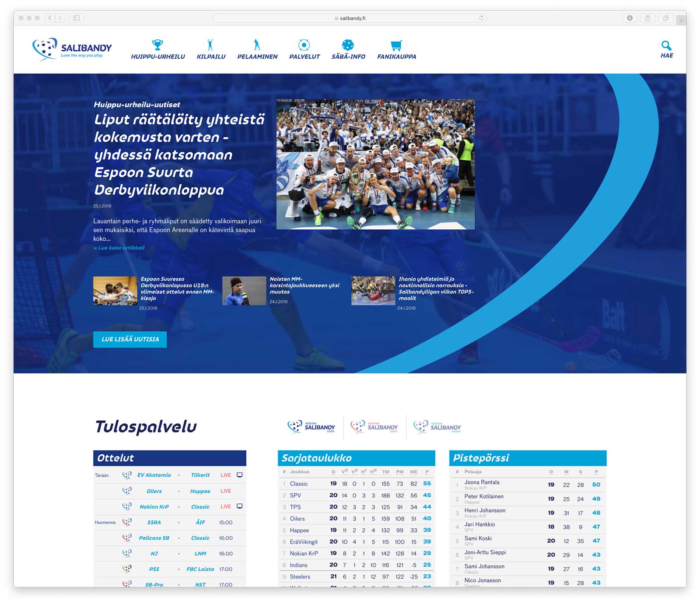700x604 pixels.
Task: Open Huippu-urheilu trophy menu item
Action: [x=158, y=49]
